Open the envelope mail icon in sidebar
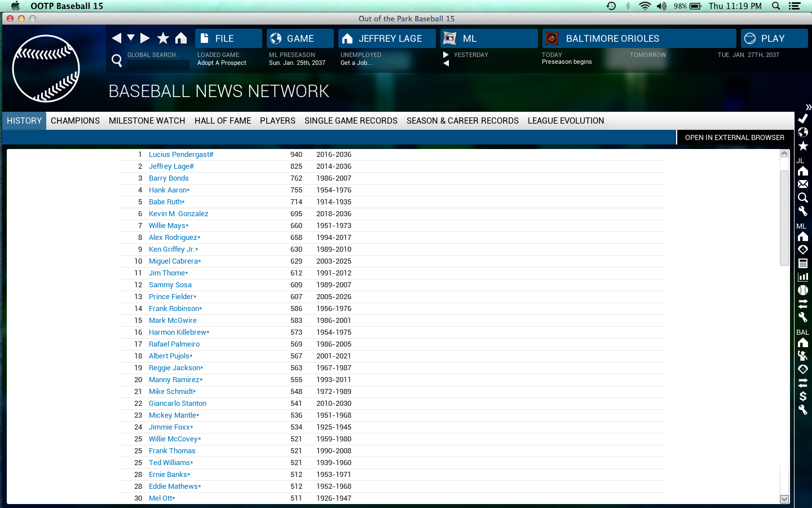The image size is (812, 508). (803, 184)
